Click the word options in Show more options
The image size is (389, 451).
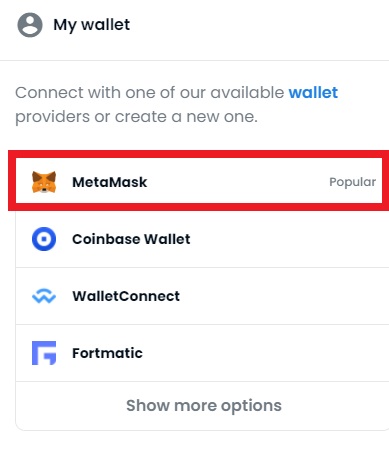(x=251, y=406)
